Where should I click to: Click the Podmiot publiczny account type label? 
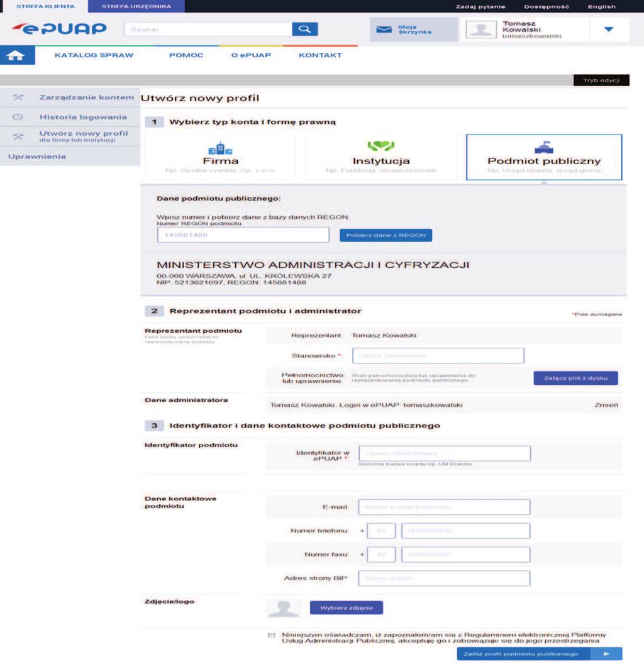tap(544, 161)
